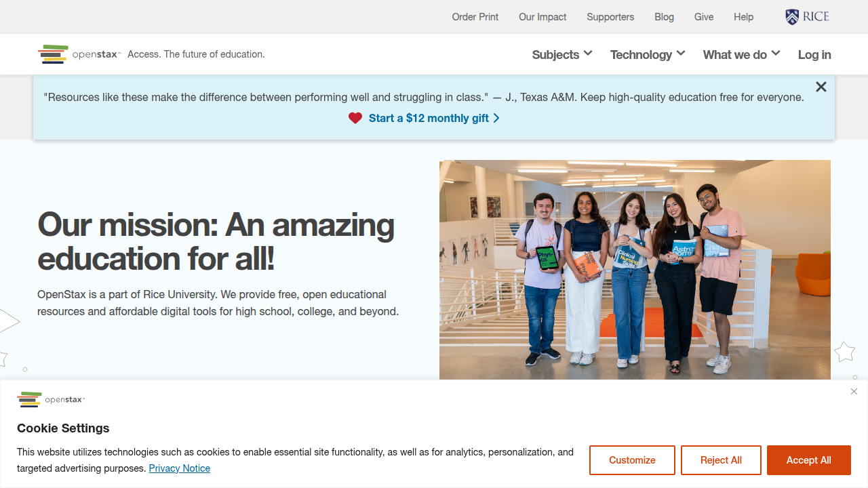
Task: Close the Cookie Settings dialog
Action: click(854, 392)
